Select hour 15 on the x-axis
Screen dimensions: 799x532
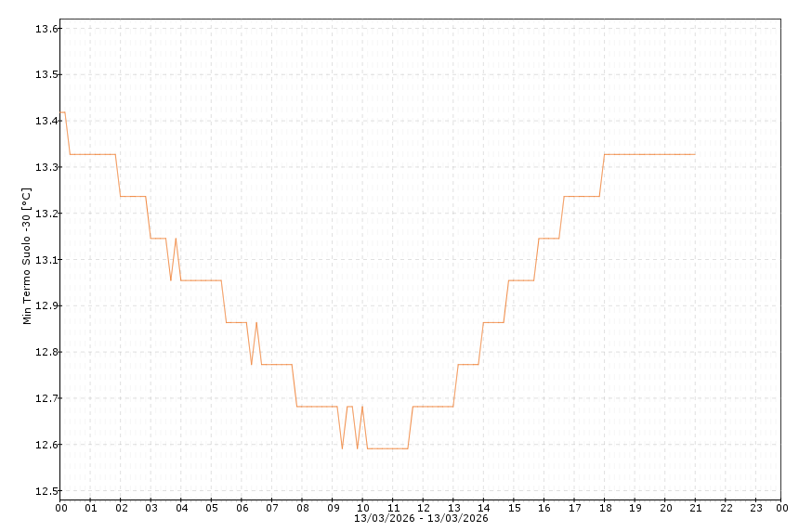click(514, 507)
